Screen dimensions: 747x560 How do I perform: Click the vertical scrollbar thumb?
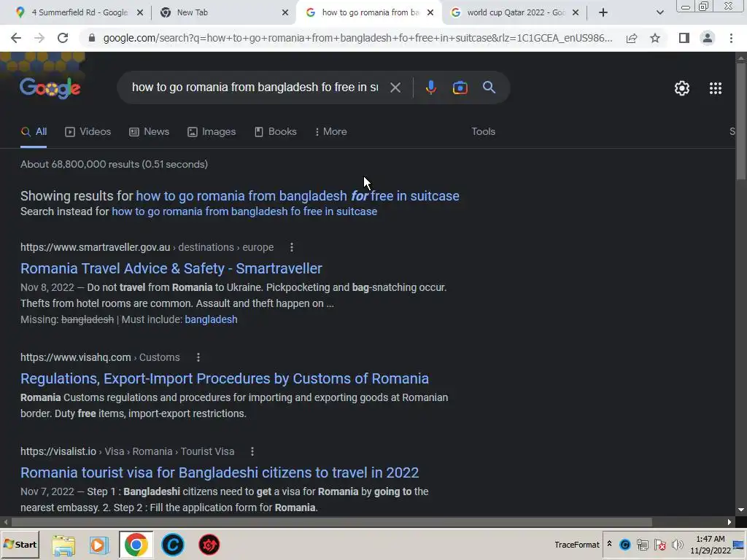pos(741,122)
